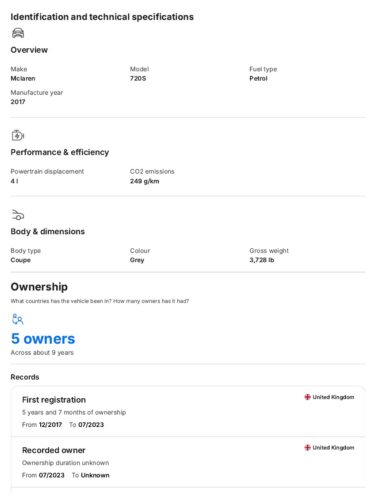Click the Overview section heading
This screenshot has height=500, width=376.
point(29,50)
